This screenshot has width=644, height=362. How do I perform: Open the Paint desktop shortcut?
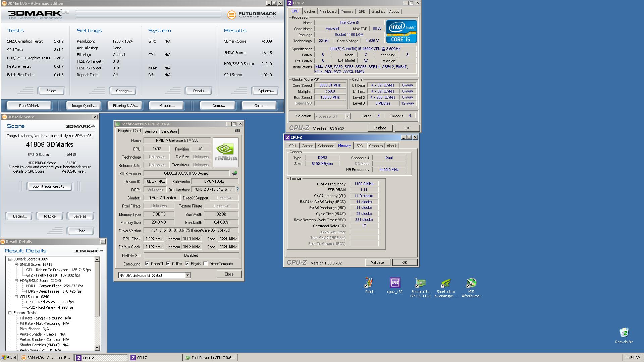pos(369,286)
